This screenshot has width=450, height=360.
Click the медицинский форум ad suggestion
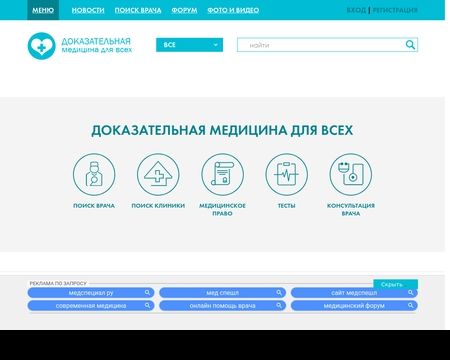coord(354,305)
